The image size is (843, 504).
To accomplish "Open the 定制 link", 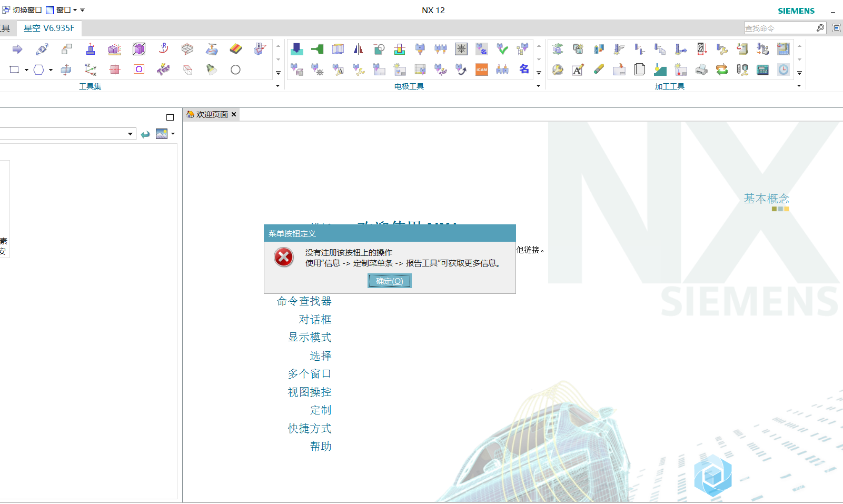I will [x=321, y=410].
